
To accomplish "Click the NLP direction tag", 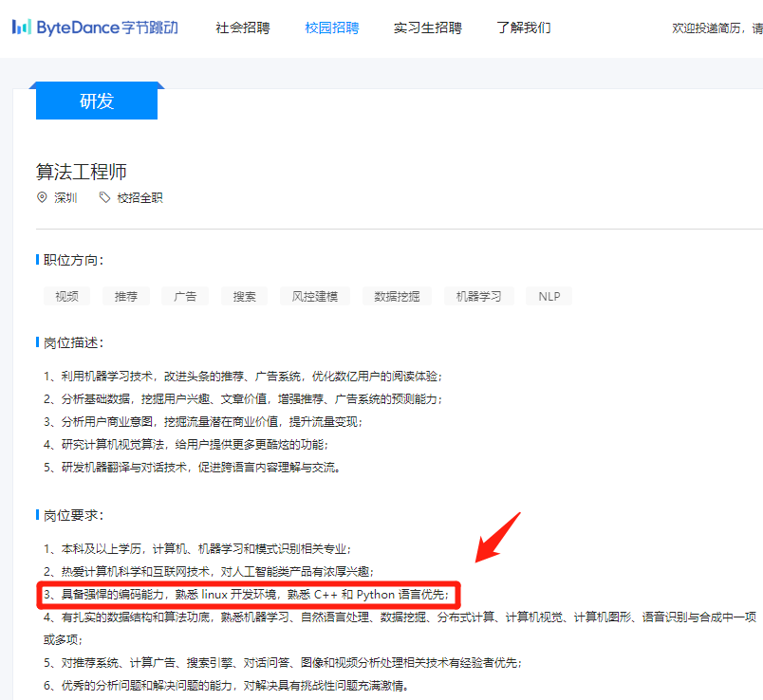I will 549,296.
